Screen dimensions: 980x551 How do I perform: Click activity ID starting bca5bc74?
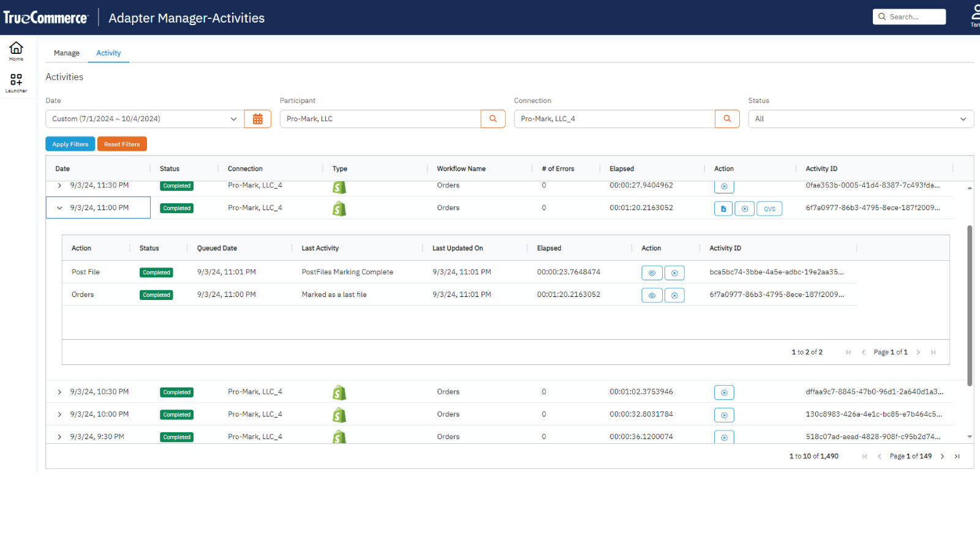776,272
